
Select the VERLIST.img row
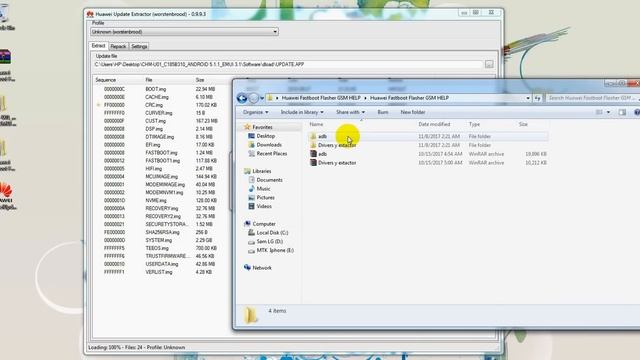point(160,272)
